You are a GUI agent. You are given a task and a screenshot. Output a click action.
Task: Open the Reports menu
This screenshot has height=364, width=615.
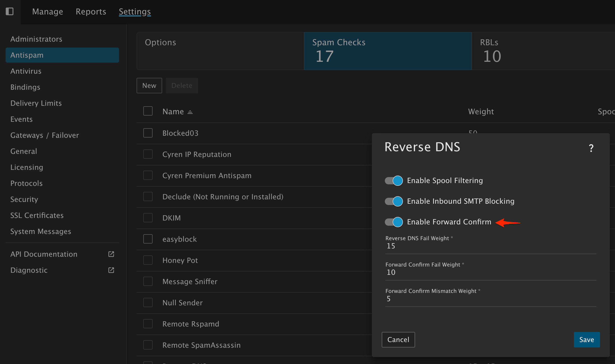[91, 12]
